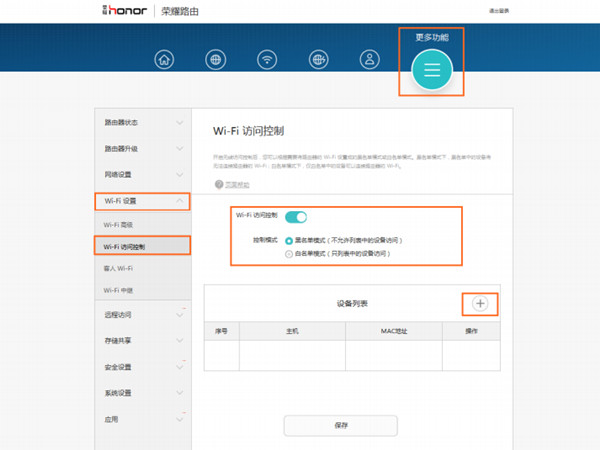Image resolution: width=600 pixels, height=450 pixels.
Task: Click the 荣耀路由 title text
Action: [x=179, y=11]
